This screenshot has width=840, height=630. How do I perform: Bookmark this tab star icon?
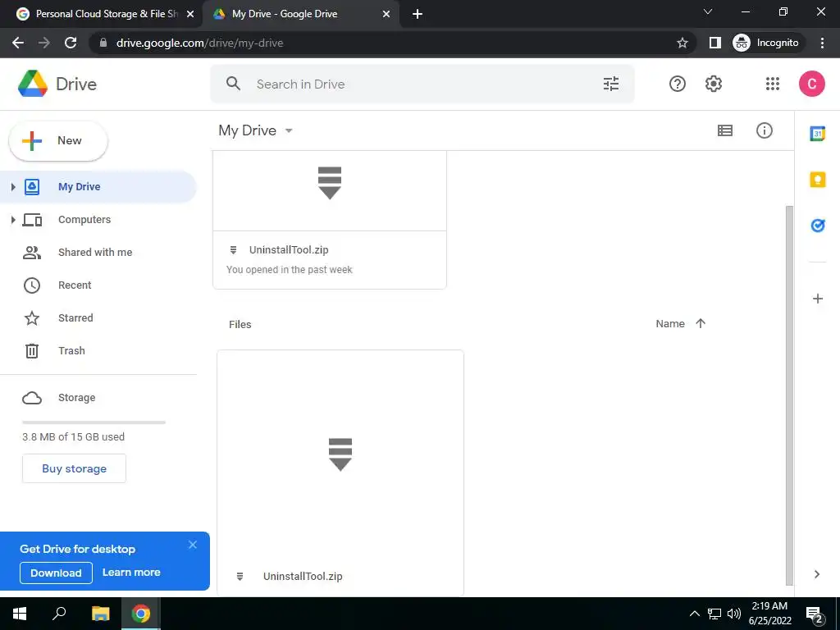tap(682, 43)
